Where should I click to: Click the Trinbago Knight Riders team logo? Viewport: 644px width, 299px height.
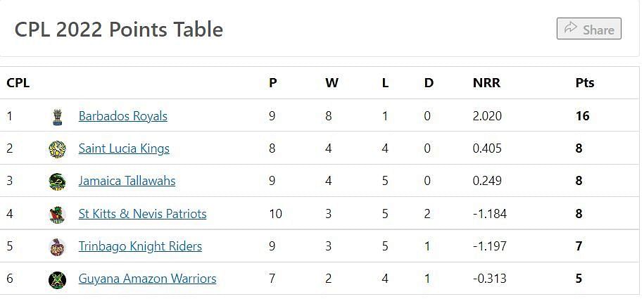click(57, 247)
